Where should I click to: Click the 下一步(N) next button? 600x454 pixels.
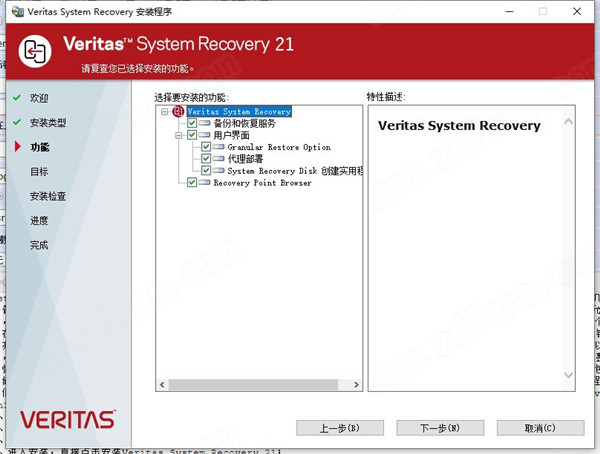[x=440, y=428]
